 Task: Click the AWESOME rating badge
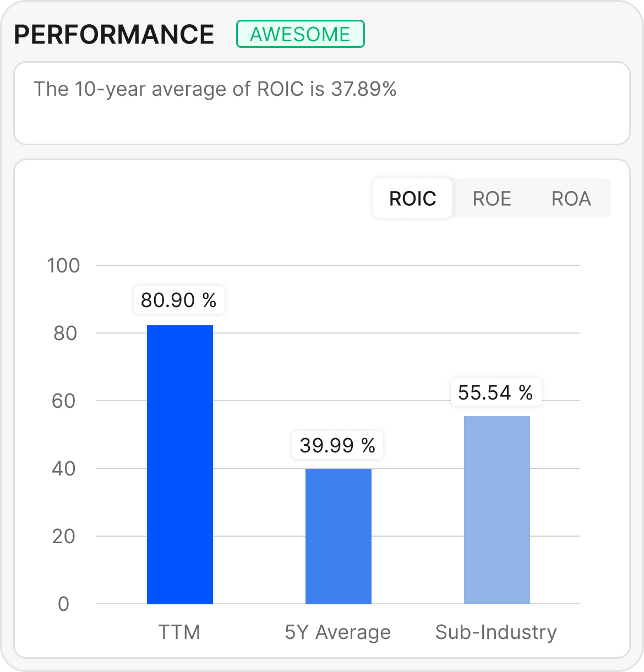point(300,34)
